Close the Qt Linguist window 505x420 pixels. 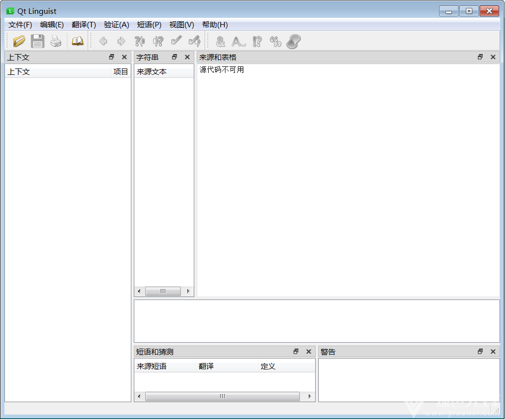tap(489, 11)
